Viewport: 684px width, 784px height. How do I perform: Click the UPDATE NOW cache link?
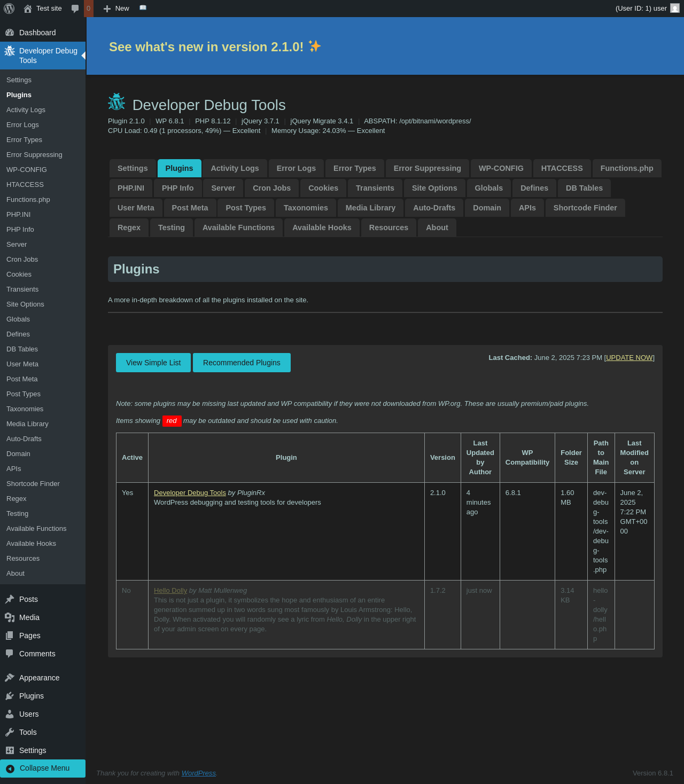(629, 358)
